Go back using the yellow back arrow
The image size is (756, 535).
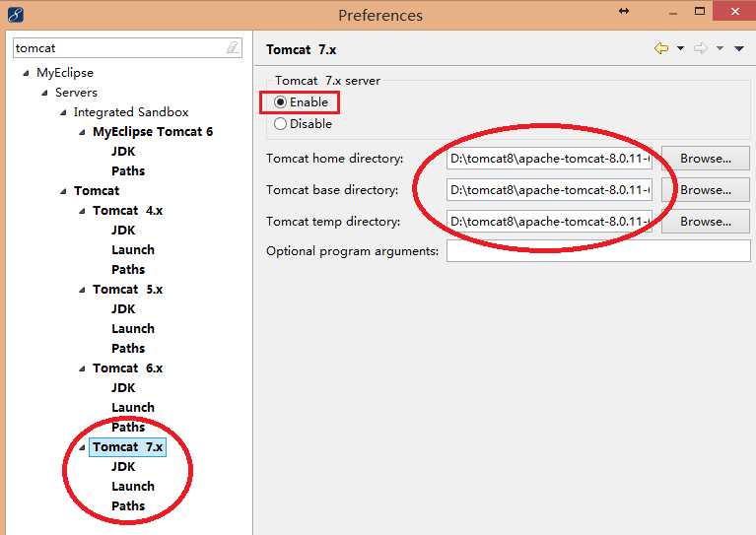pyautogui.click(x=661, y=48)
